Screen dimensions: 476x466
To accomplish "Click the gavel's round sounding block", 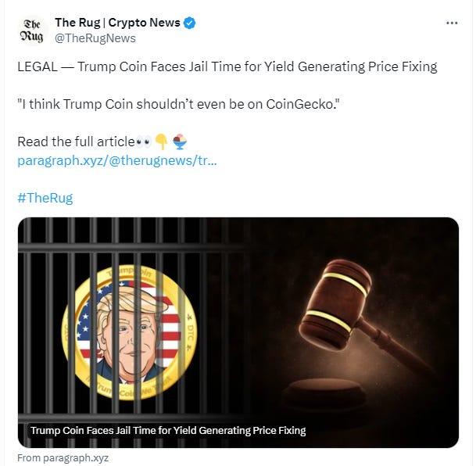I will [324, 393].
